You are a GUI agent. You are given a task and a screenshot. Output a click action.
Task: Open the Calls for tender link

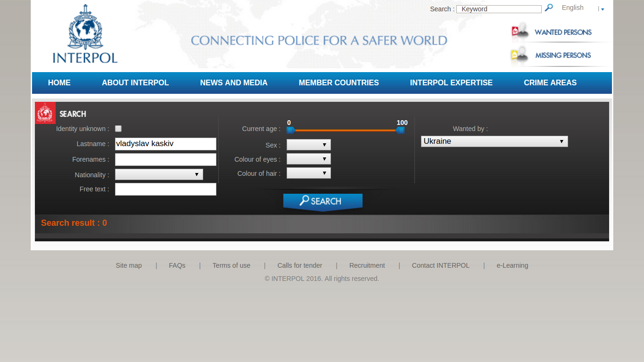[300, 265]
